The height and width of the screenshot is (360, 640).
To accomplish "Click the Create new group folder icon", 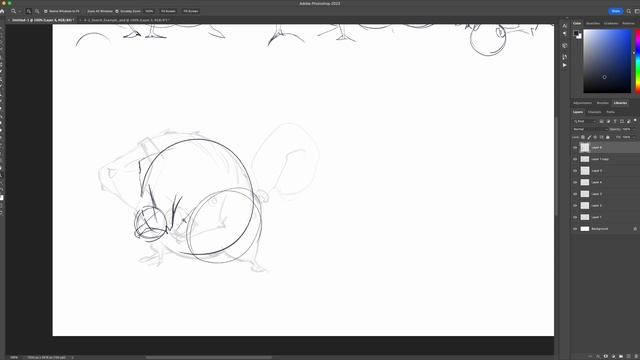I will pos(621,356).
